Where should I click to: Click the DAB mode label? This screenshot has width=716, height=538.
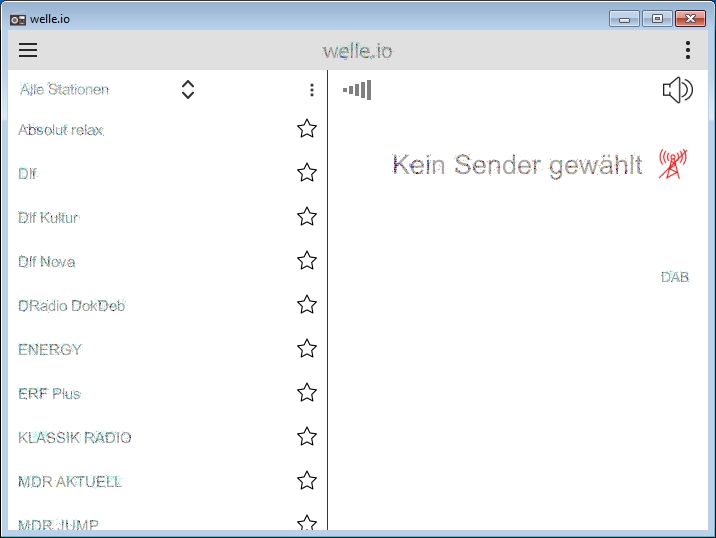(x=675, y=277)
